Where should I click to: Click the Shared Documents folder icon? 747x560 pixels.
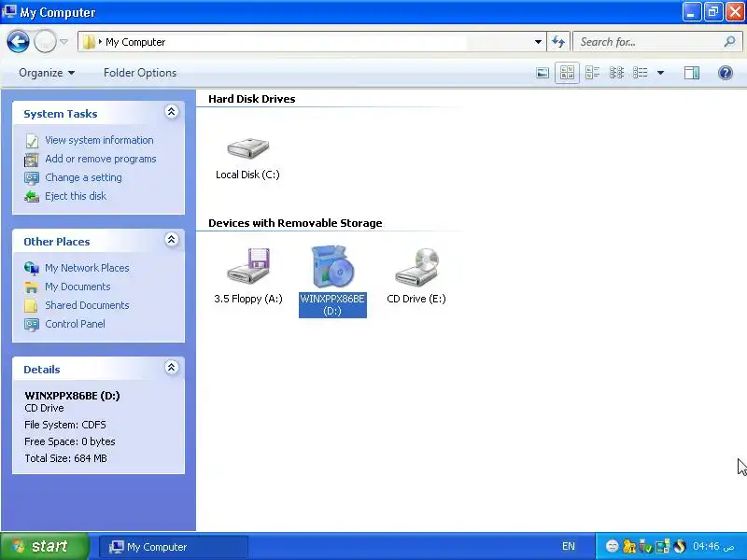click(x=32, y=306)
